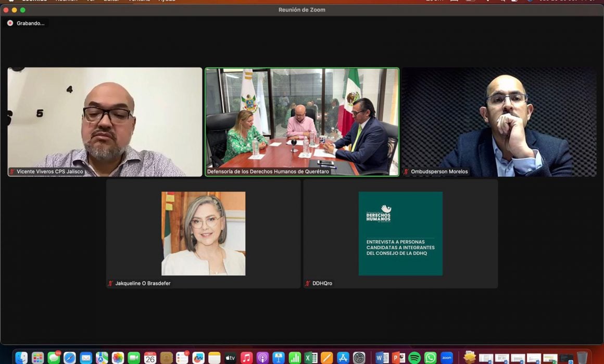The height and width of the screenshot is (364, 604).
Task: Click the Grabando recording indicator
Action: [x=26, y=23]
